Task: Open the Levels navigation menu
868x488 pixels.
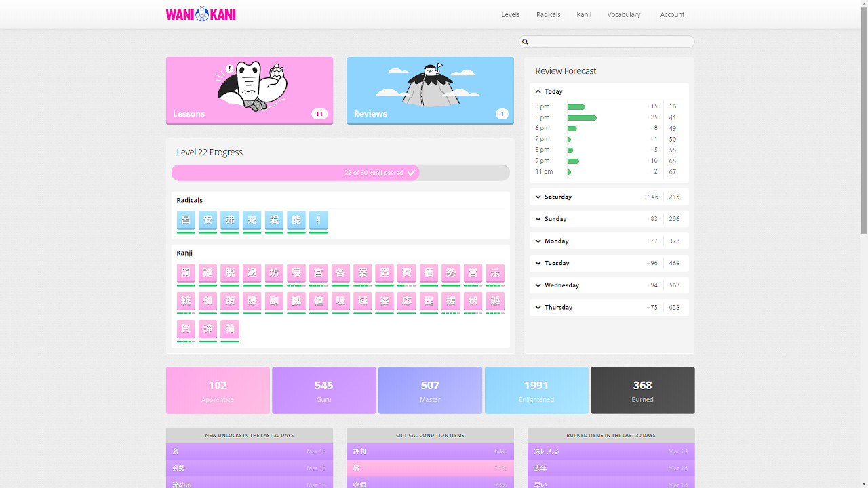Action: pos(511,14)
